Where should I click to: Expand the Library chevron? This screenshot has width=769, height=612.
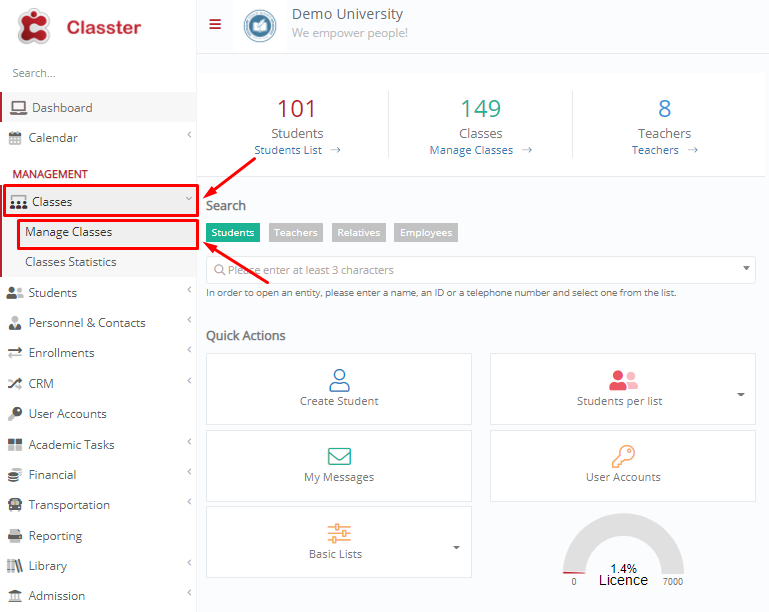(x=189, y=562)
